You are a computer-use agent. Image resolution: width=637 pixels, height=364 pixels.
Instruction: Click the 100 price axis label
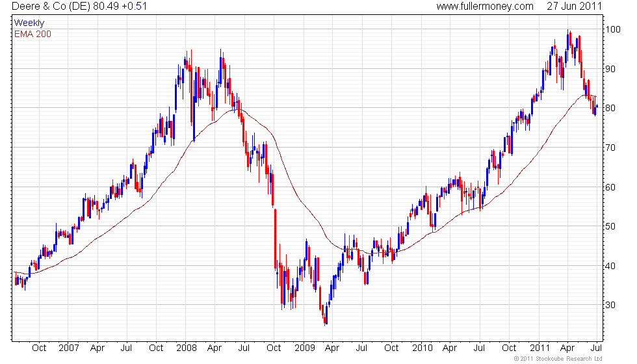coord(612,29)
